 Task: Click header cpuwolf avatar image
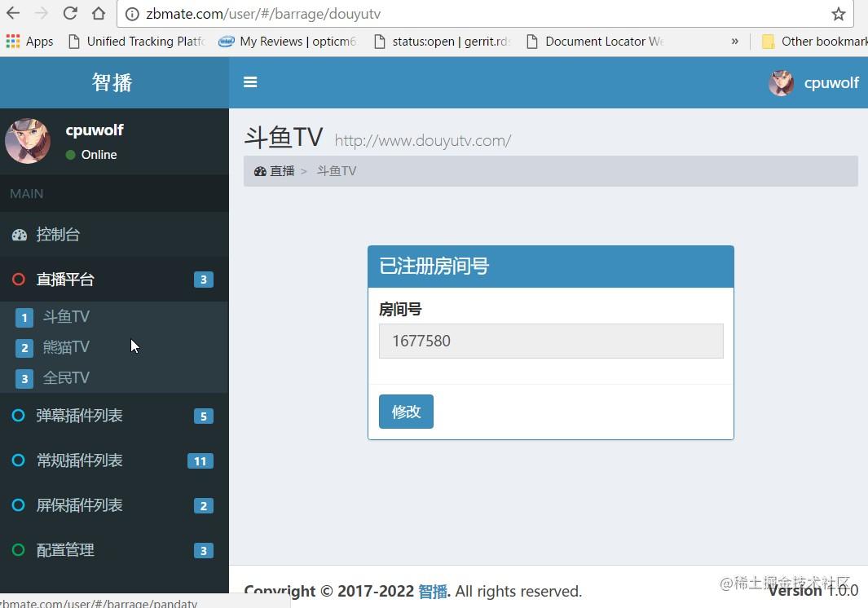(x=781, y=83)
